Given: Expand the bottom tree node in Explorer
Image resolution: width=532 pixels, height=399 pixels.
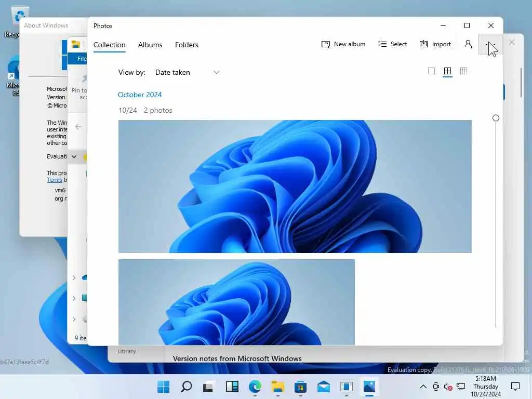Looking at the screenshot, I should coord(74,319).
